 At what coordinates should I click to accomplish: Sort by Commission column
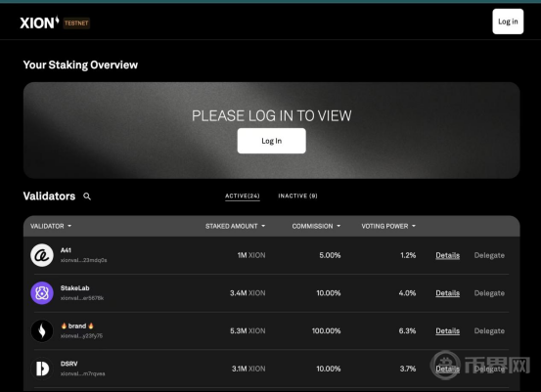tap(316, 226)
